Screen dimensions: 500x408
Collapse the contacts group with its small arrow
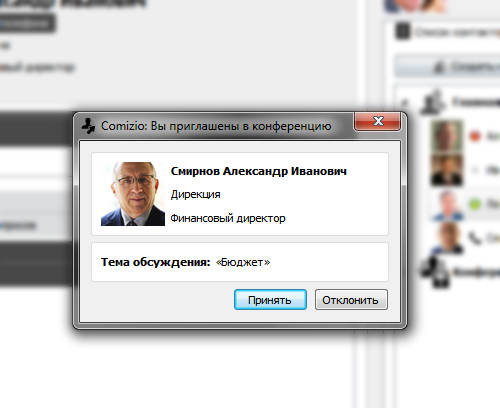coord(405,102)
